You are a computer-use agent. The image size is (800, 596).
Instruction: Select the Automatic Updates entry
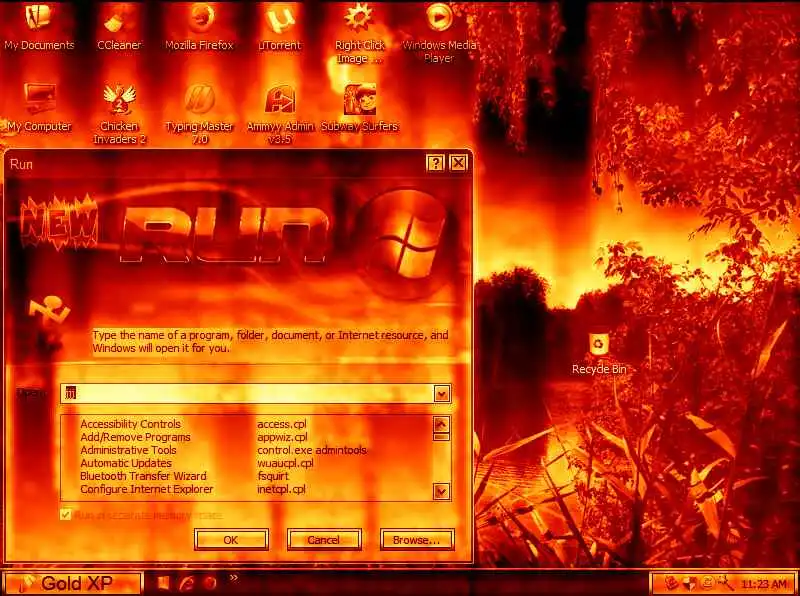[x=126, y=463]
